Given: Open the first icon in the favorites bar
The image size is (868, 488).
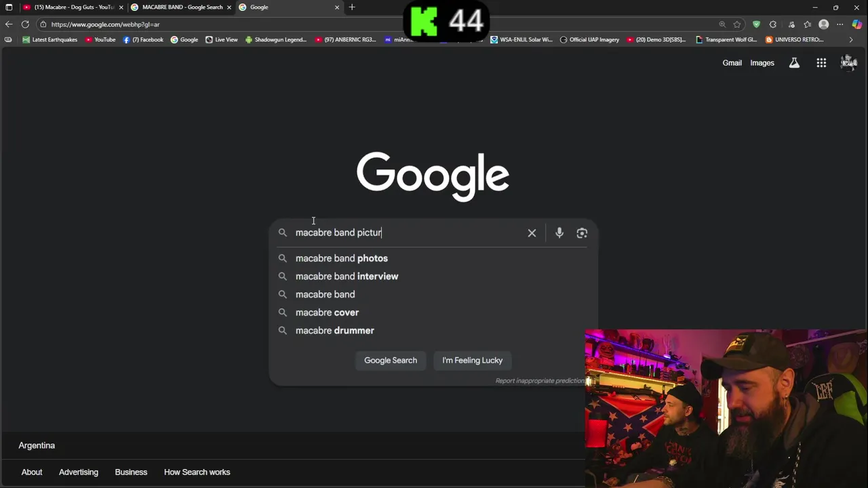Looking at the screenshot, I should click(x=8, y=39).
